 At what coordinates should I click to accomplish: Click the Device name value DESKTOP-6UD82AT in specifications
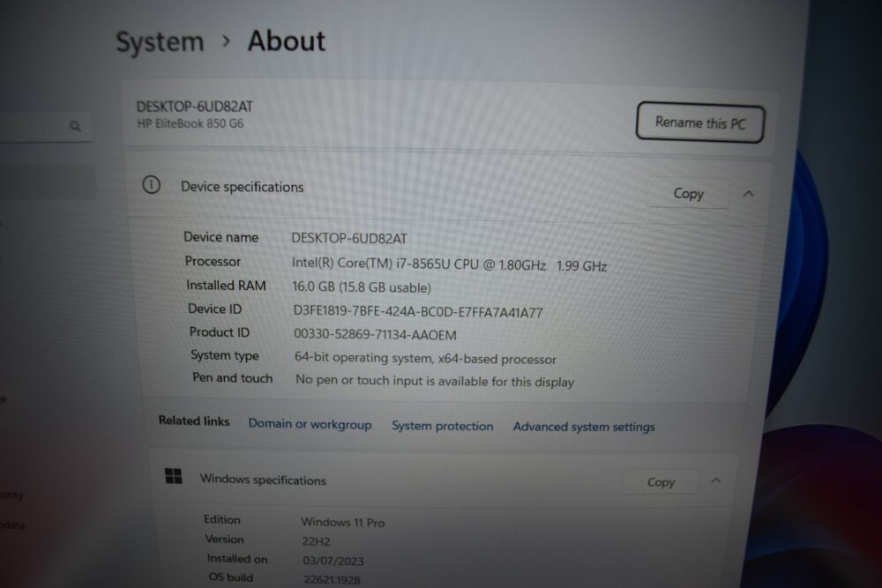point(349,238)
